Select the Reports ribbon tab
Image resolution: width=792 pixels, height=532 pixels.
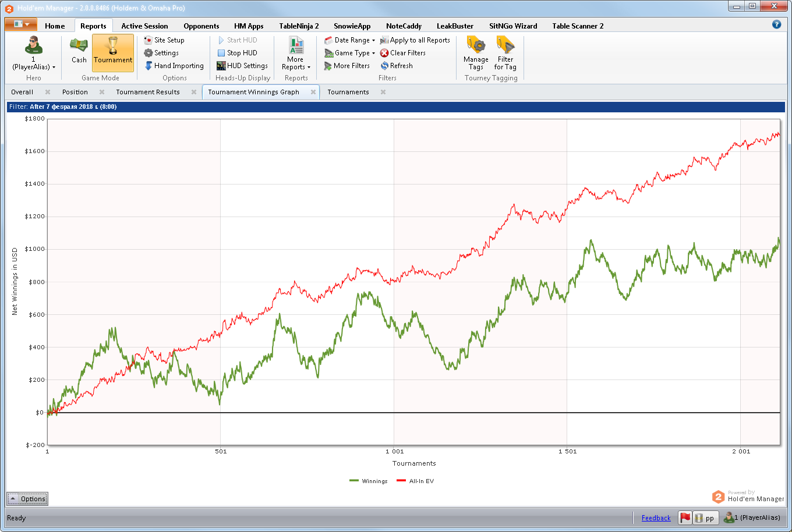93,26
